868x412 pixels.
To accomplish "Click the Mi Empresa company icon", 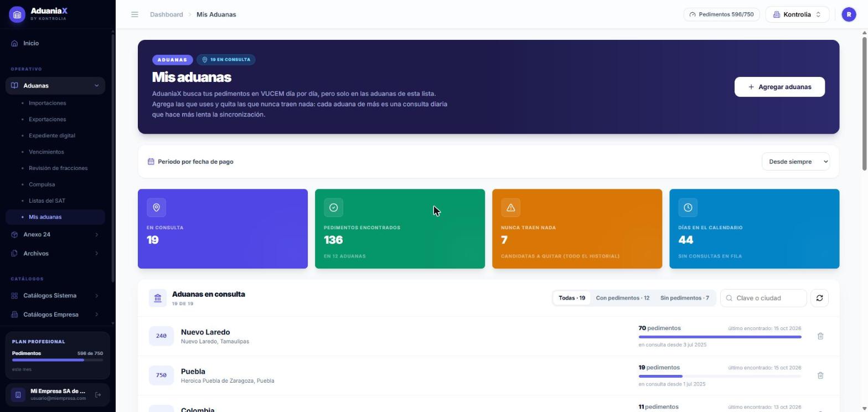I will coord(18,395).
